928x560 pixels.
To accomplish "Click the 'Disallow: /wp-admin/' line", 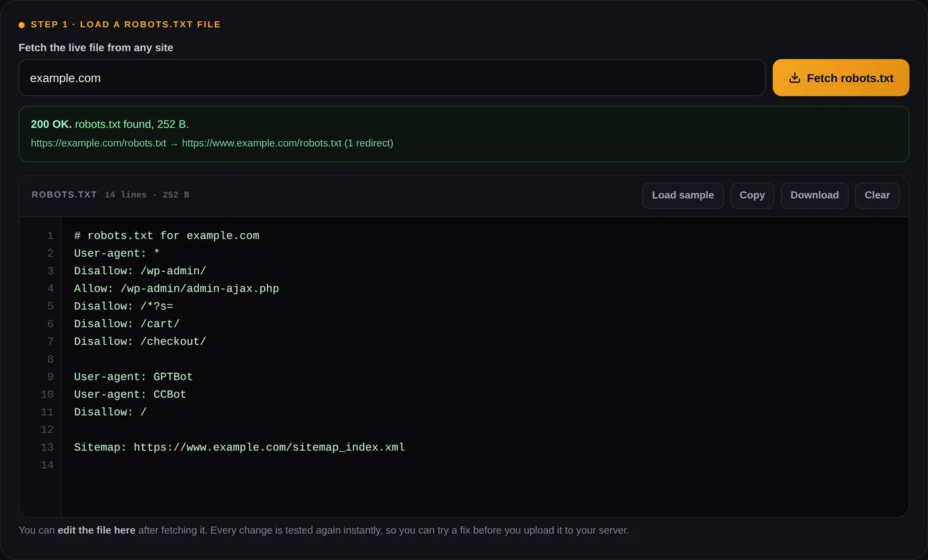I will [x=140, y=271].
